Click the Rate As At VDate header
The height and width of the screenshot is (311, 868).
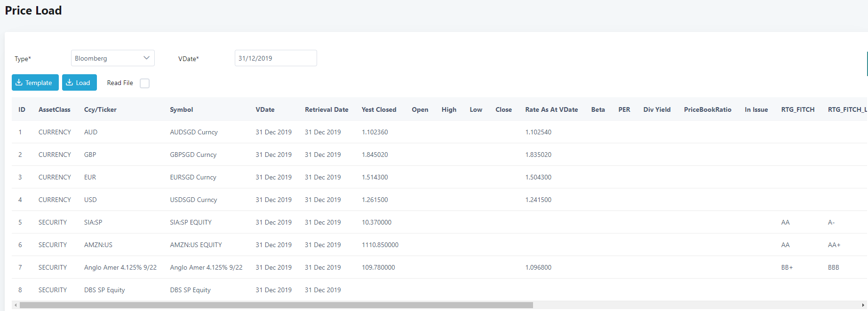pyautogui.click(x=551, y=109)
